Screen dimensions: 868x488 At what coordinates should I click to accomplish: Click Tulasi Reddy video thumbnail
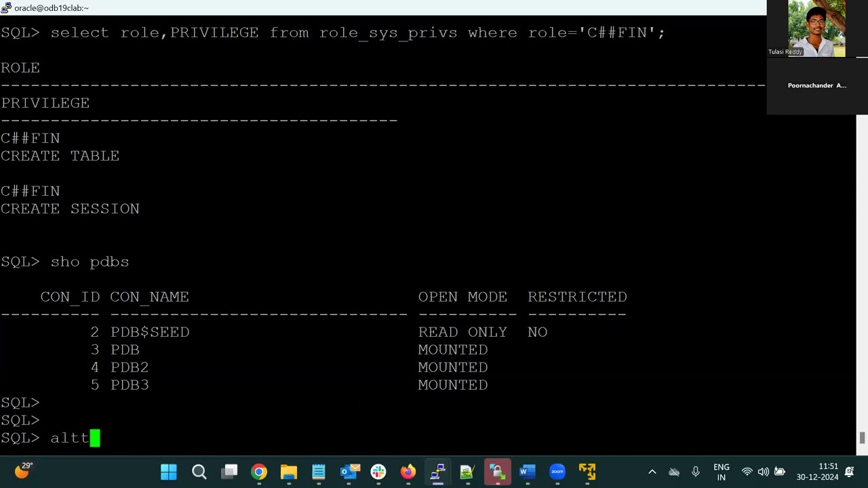click(x=816, y=28)
